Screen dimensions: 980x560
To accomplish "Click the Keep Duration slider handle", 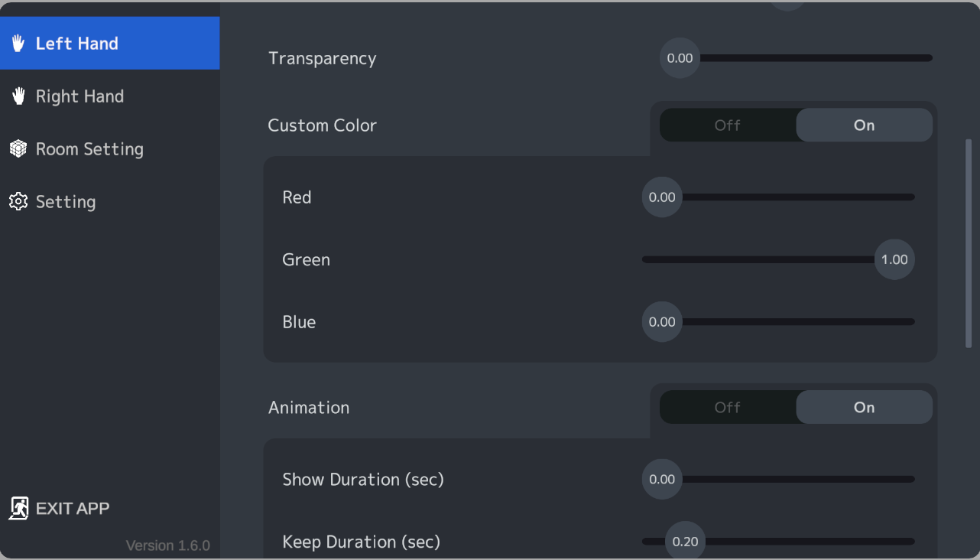I will [685, 541].
